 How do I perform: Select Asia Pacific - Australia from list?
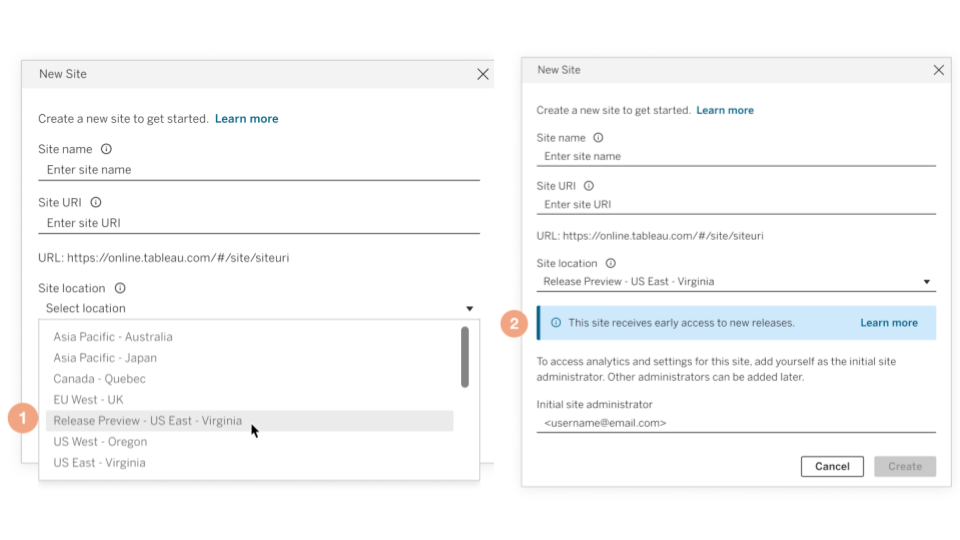click(x=113, y=337)
